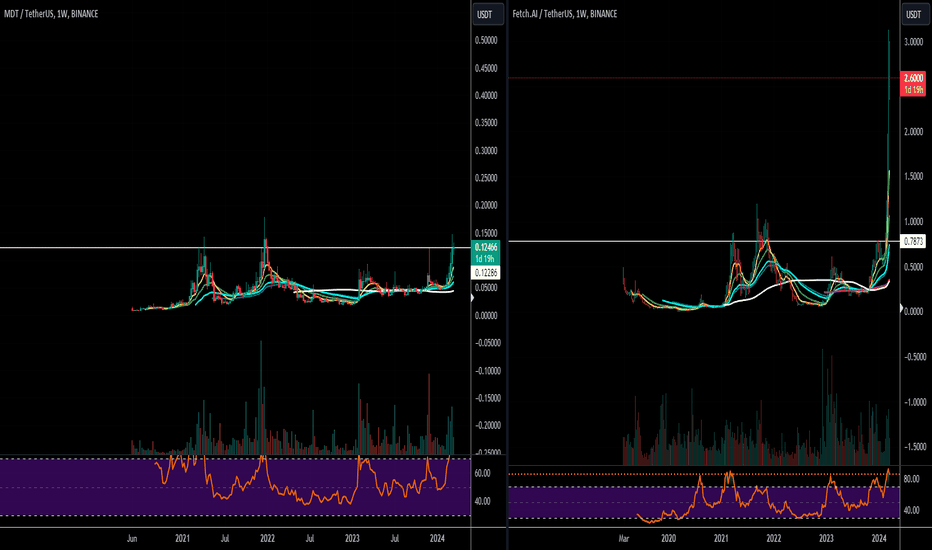Click the 0.20000 level on MDT price axis
Viewport: 932px width, 550px height.
coord(486,206)
